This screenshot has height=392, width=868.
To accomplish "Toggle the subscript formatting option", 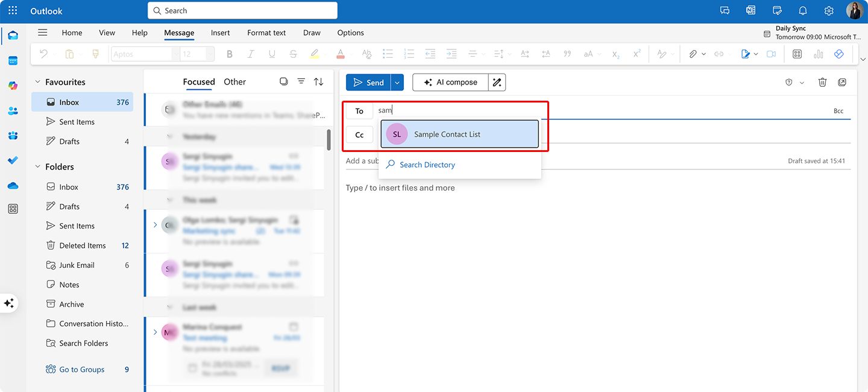I will coord(614,54).
